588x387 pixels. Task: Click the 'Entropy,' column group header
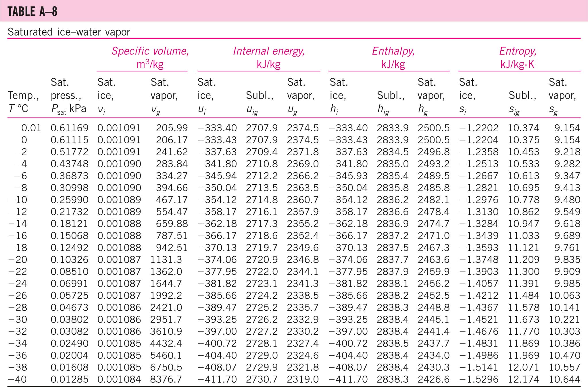point(518,51)
